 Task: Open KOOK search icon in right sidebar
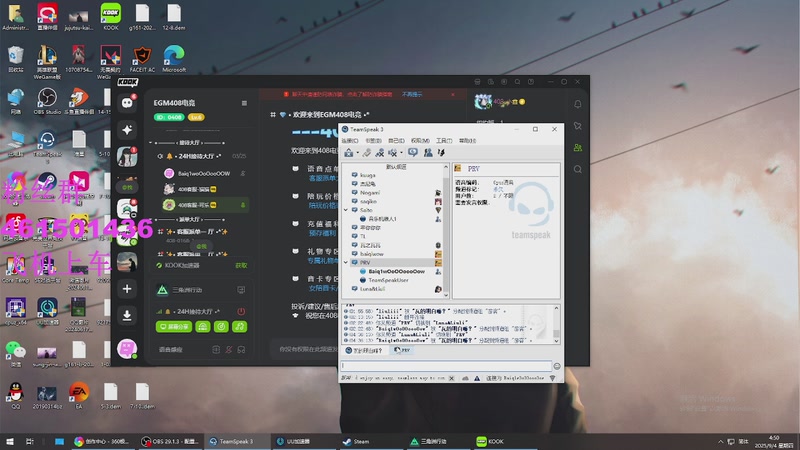(x=578, y=169)
